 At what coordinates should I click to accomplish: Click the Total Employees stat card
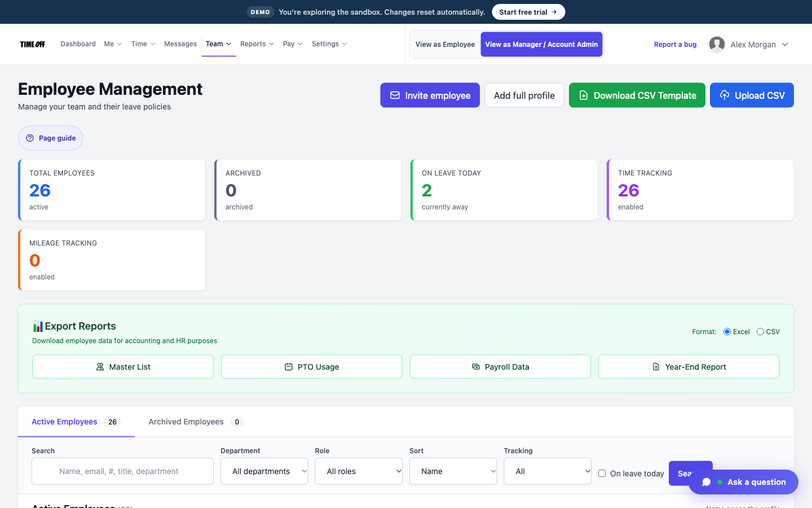[x=112, y=190]
